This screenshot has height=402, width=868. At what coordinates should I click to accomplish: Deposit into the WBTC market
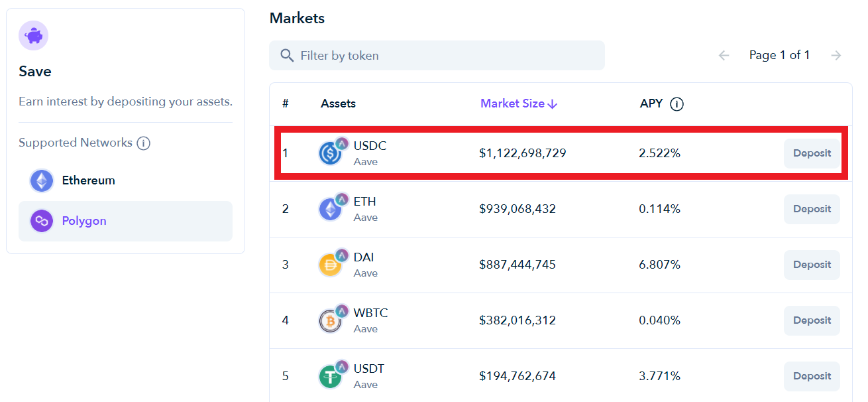812,320
